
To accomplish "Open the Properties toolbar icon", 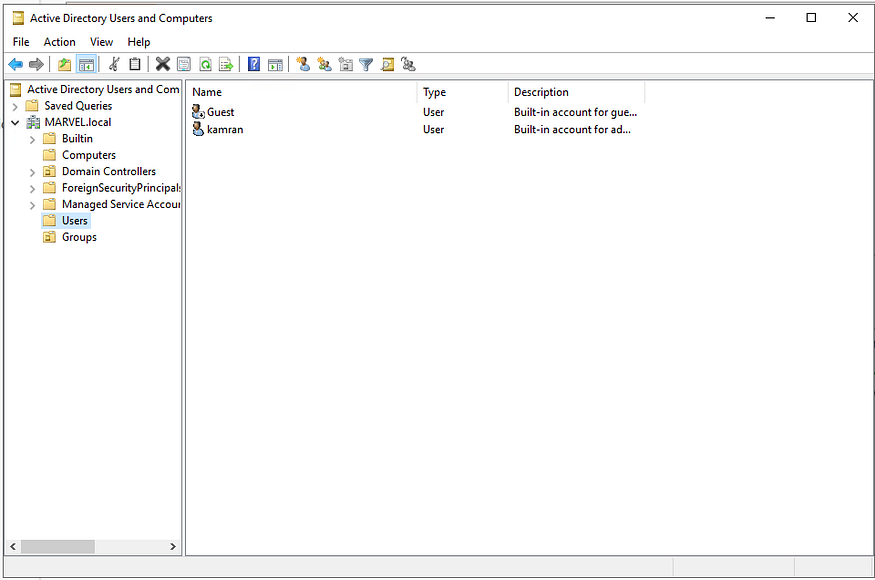I will coord(183,64).
